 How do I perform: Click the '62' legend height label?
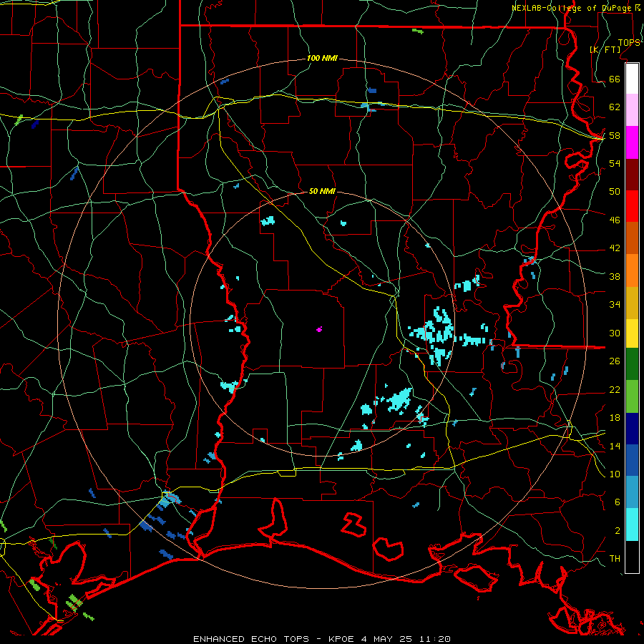point(615,107)
